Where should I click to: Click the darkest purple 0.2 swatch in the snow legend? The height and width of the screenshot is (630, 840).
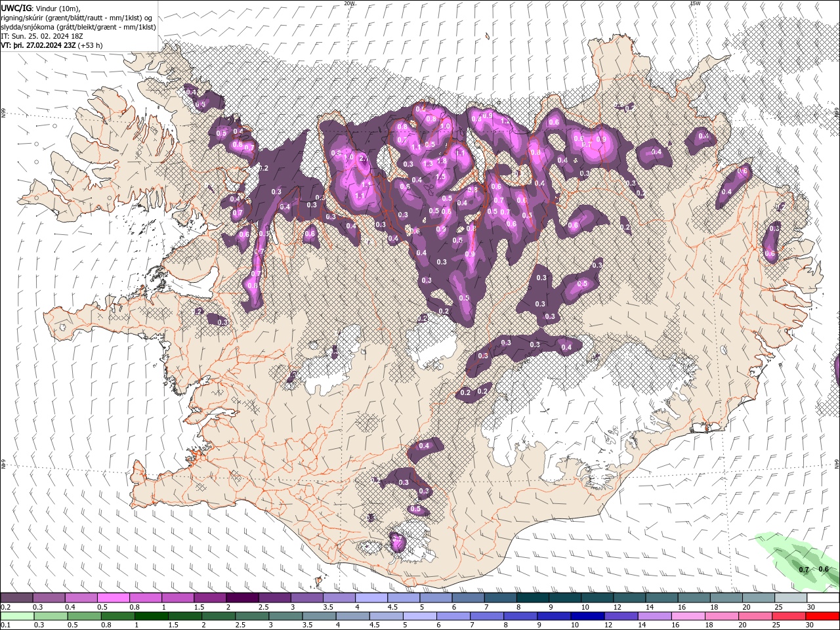pyautogui.click(x=16, y=598)
